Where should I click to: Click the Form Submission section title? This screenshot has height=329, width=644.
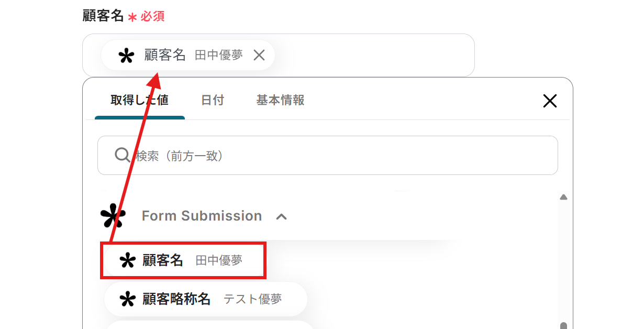point(202,216)
